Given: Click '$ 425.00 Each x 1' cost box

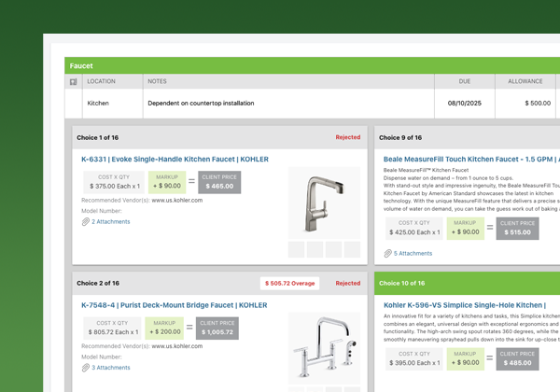Looking at the screenshot, I should (x=414, y=229).
